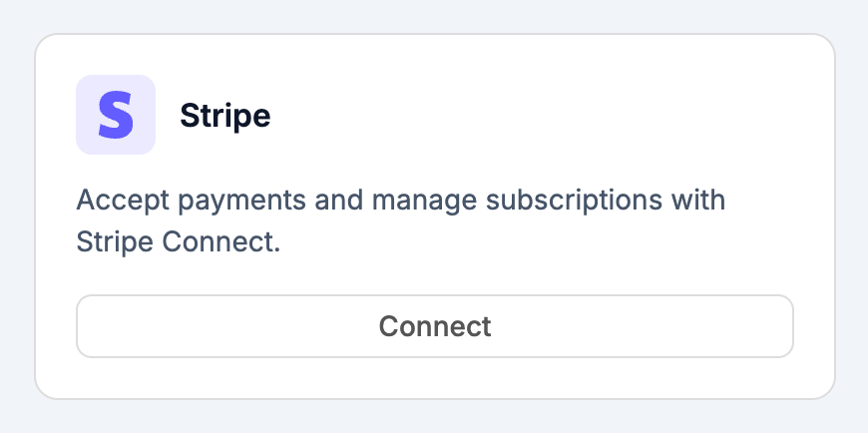Click the Stripe Connect description text
868x433 pixels.
(x=400, y=220)
